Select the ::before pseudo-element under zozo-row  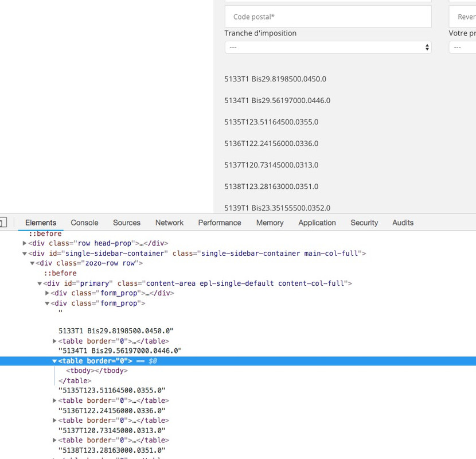60,273
